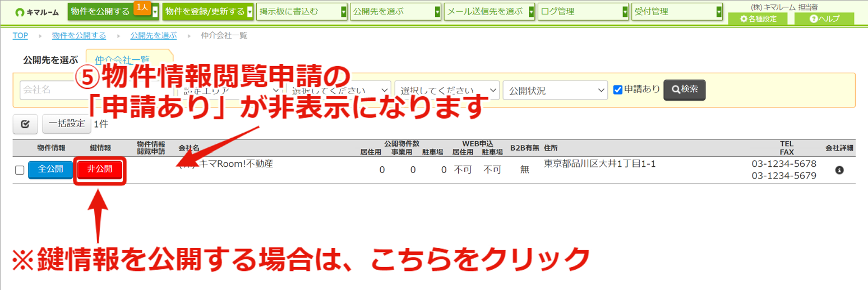Image resolution: width=868 pixels, height=290 pixels.
Task: Click the B2B有無 column header
Action: [524, 148]
